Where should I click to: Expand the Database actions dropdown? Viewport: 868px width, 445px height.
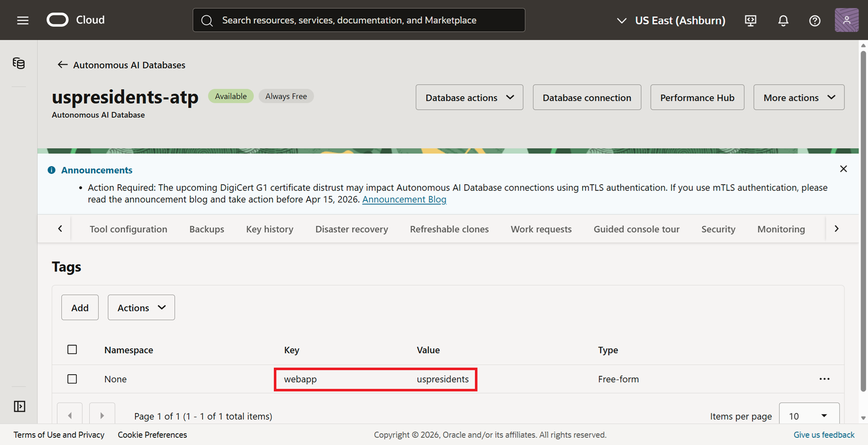469,98
